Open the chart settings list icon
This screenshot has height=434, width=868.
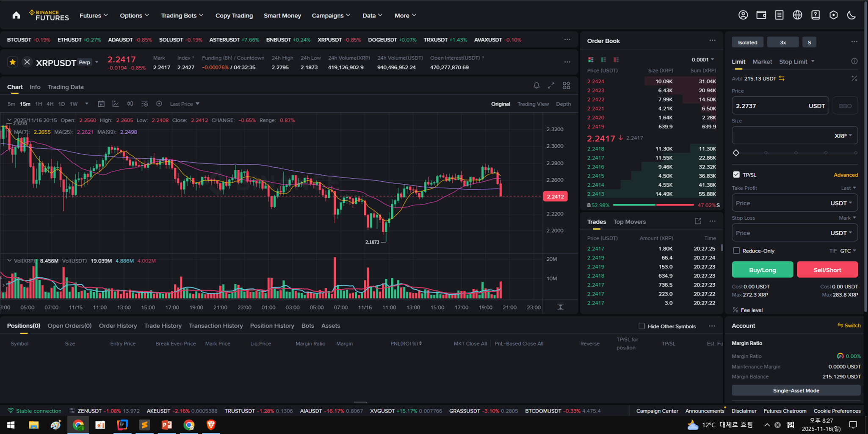click(x=144, y=104)
